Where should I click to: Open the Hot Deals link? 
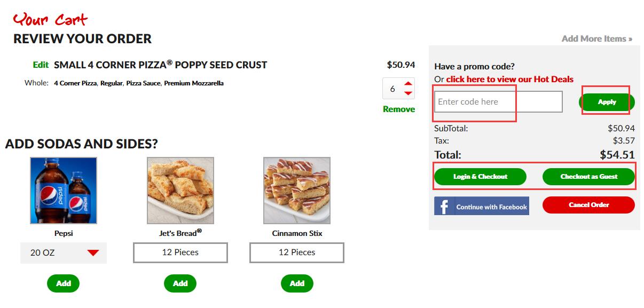[x=509, y=79]
